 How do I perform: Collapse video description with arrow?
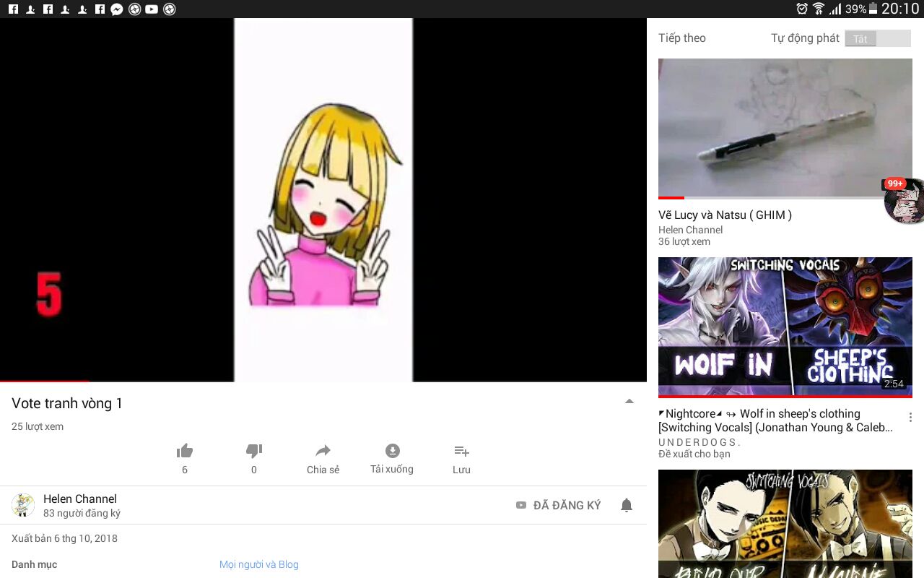pos(629,402)
